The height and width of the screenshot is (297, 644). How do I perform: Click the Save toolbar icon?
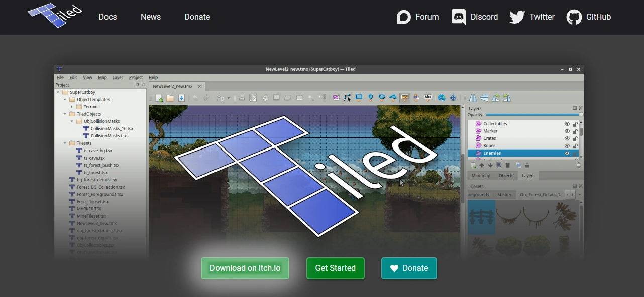[x=181, y=98]
